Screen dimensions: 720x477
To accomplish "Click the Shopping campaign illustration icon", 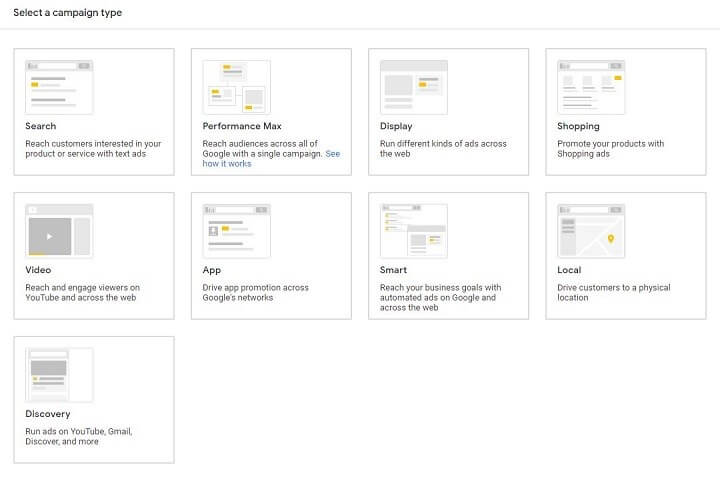I will 591,87.
